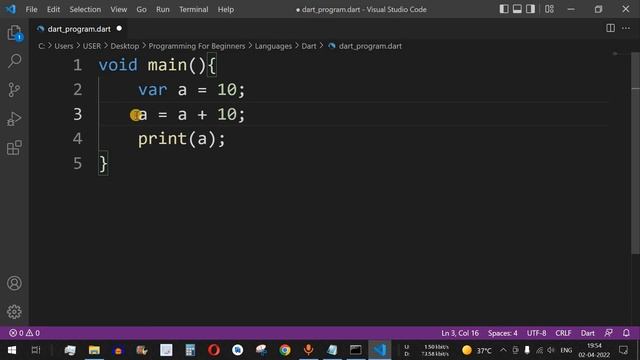This screenshot has width=640, height=360.
Task: Select the Dart language mode
Action: coord(588,333)
